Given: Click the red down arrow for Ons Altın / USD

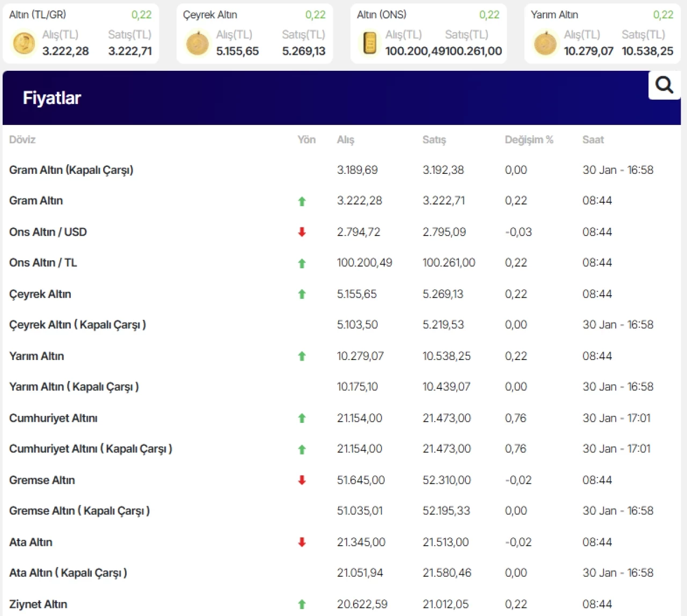Looking at the screenshot, I should coord(302,232).
